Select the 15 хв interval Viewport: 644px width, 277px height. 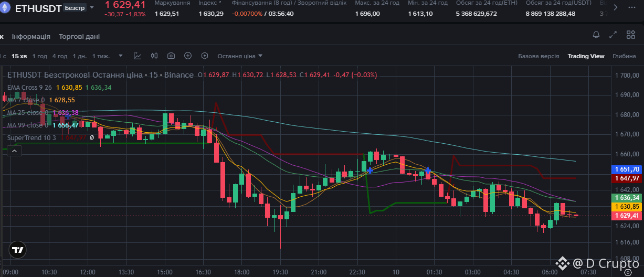click(19, 56)
